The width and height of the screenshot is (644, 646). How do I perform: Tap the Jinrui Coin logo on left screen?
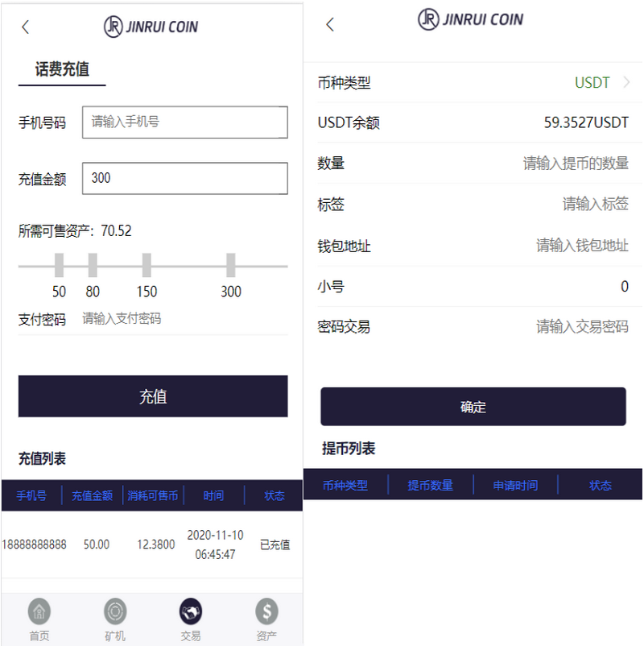[x=151, y=27]
